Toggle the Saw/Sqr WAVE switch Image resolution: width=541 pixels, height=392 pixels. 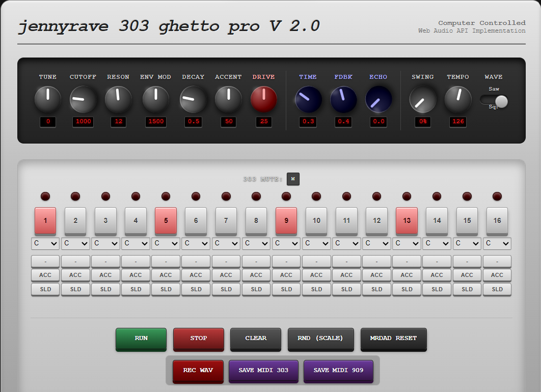tap(494, 102)
